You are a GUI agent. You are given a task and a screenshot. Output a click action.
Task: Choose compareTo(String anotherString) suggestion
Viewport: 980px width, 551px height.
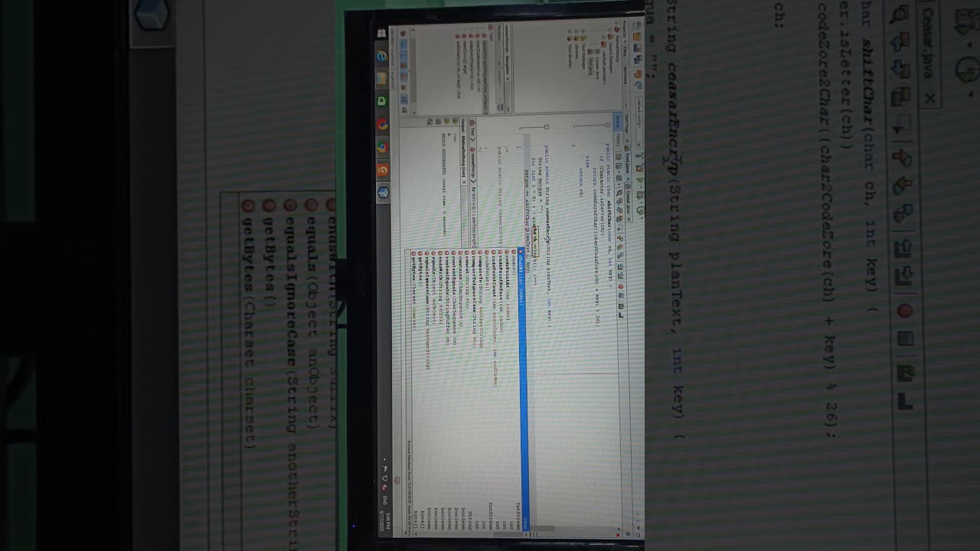coord(480,390)
